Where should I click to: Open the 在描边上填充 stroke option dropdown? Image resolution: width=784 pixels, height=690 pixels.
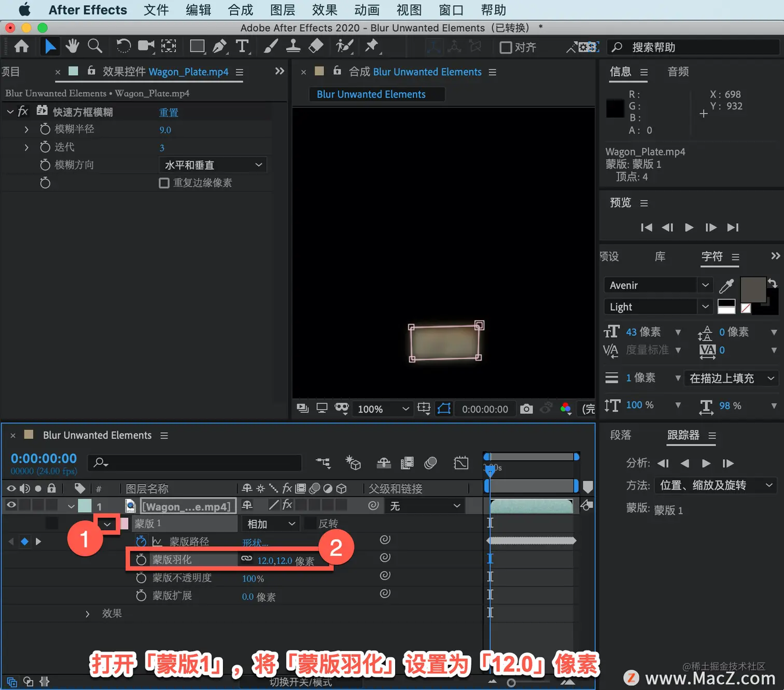click(731, 378)
